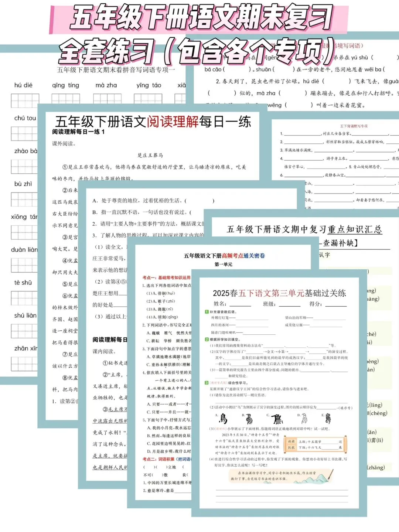Click the calligraphy note box with brush illustration
Viewport: 399px width, 532px height.
click(x=281, y=476)
